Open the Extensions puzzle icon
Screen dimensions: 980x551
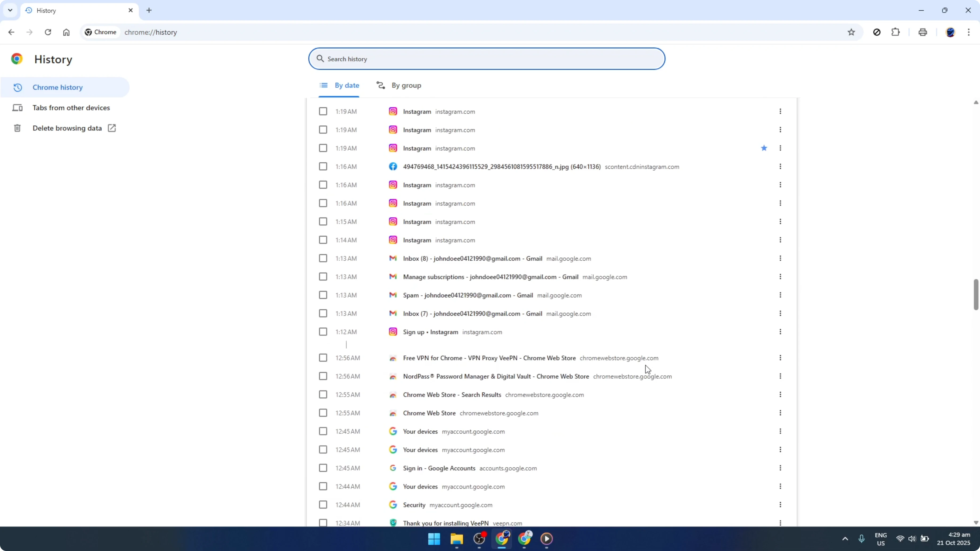click(896, 32)
